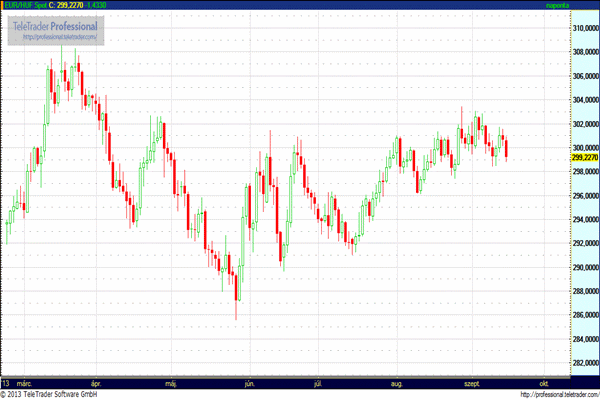
Task: Click the year '13' label on time axis
Action: (x=6, y=383)
